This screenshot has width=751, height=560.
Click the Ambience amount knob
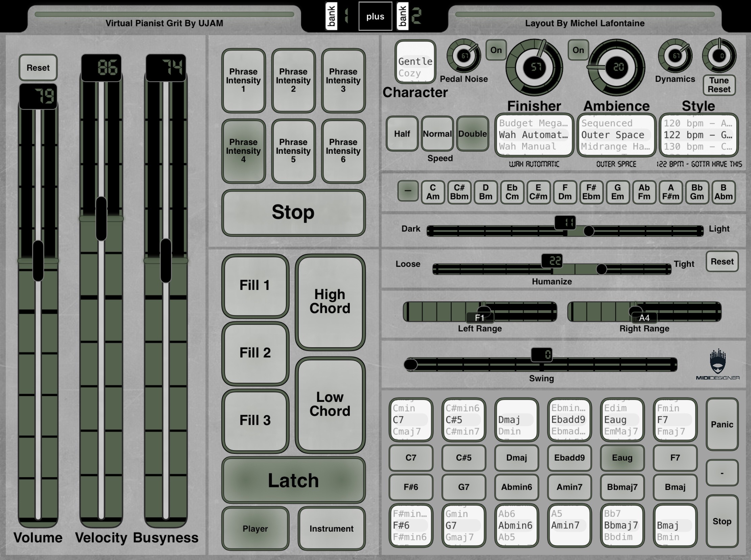point(616,67)
